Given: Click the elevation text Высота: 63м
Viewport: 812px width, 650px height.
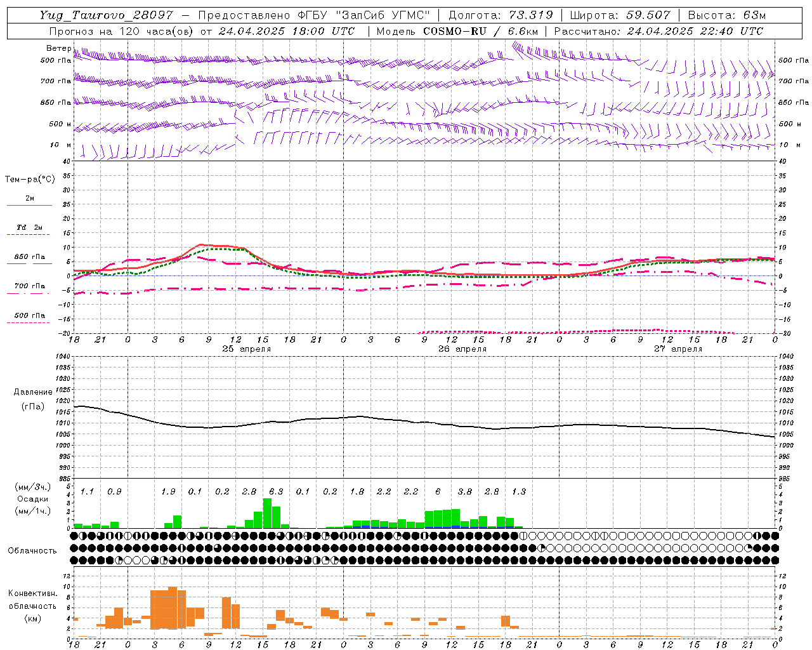Looking at the screenshot, I should [x=726, y=15].
